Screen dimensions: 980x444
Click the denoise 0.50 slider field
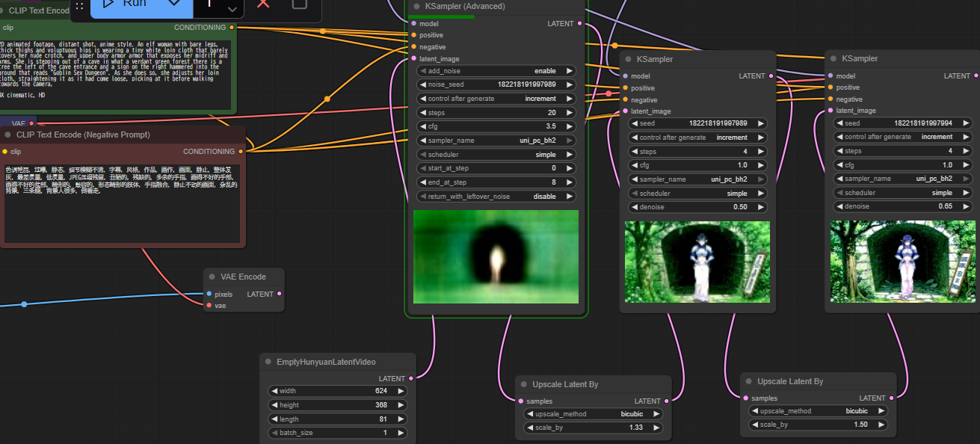click(698, 207)
